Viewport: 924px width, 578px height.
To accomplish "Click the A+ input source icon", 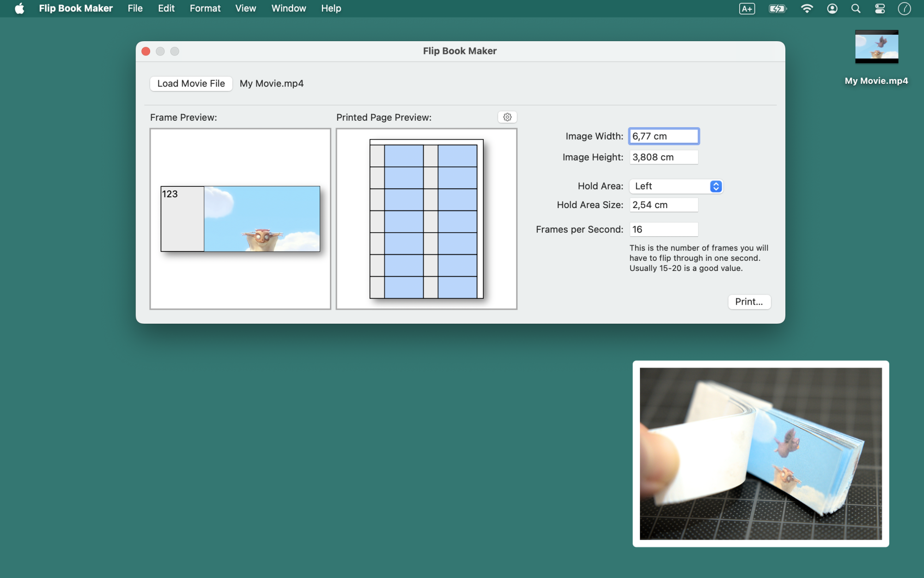I will pos(747,8).
